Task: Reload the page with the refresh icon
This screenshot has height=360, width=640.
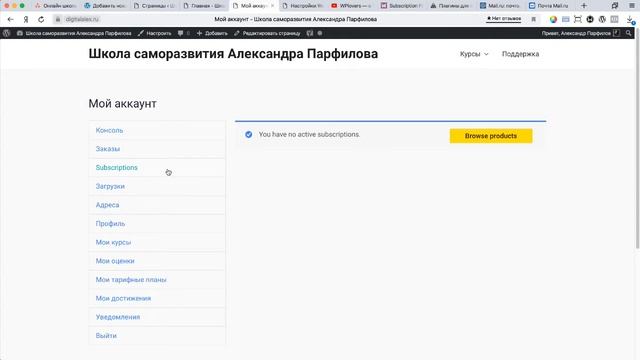Action: 41,19
